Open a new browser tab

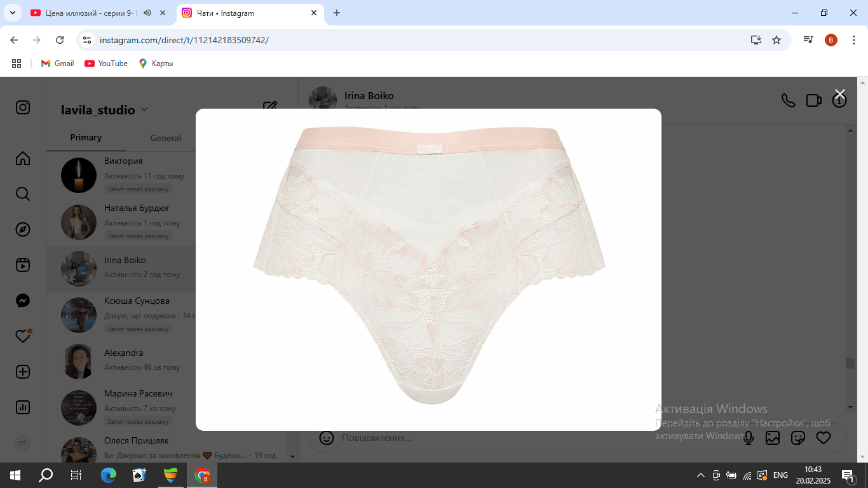coord(337,13)
